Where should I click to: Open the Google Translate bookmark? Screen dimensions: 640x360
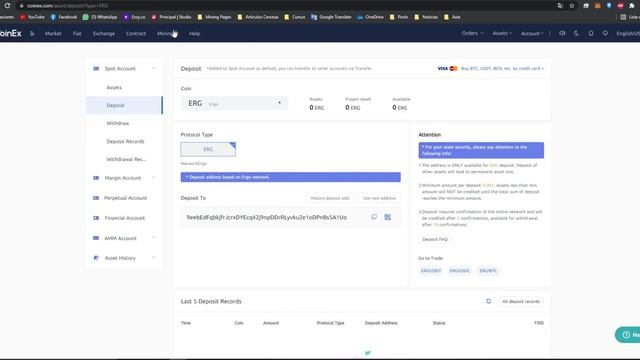(331, 17)
